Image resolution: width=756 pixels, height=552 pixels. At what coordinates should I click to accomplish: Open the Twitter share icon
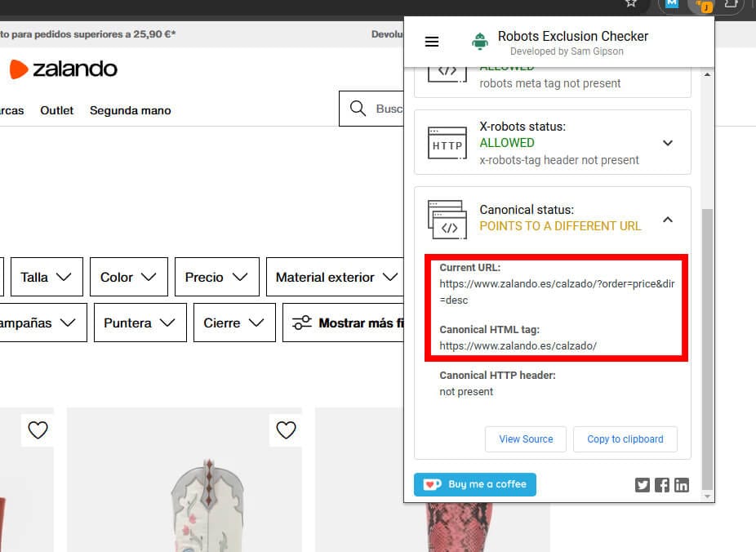click(x=643, y=484)
